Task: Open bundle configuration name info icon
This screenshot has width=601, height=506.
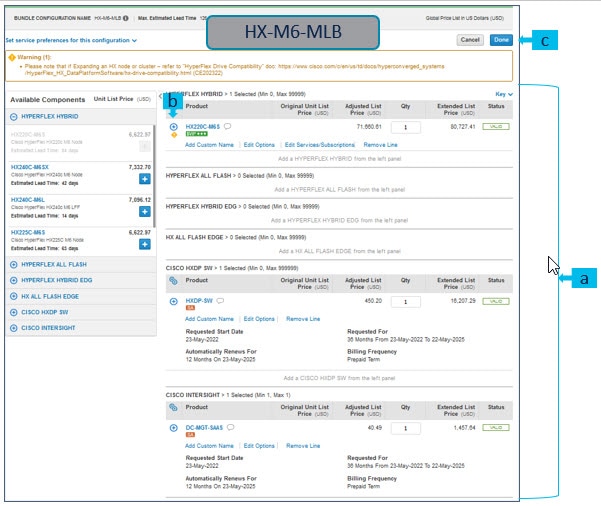Action: (125, 18)
